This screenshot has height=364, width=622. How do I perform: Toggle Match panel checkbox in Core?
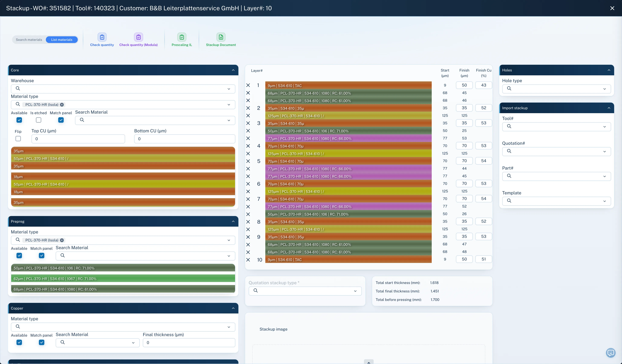pyautogui.click(x=61, y=120)
